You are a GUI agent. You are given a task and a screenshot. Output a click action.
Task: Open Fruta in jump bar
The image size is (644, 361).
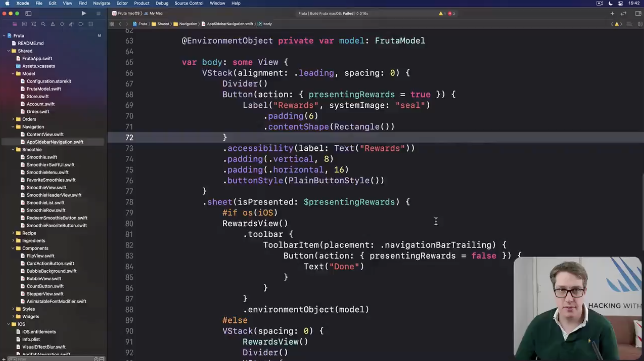point(140,24)
